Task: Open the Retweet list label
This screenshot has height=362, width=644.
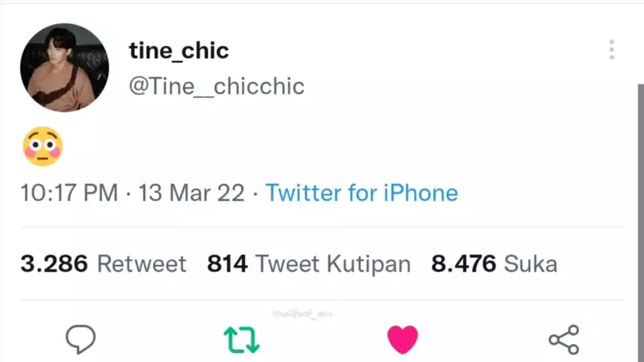Action: 141,264
